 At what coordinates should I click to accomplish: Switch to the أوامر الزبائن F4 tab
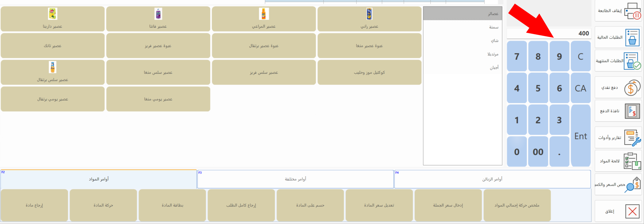(492, 179)
